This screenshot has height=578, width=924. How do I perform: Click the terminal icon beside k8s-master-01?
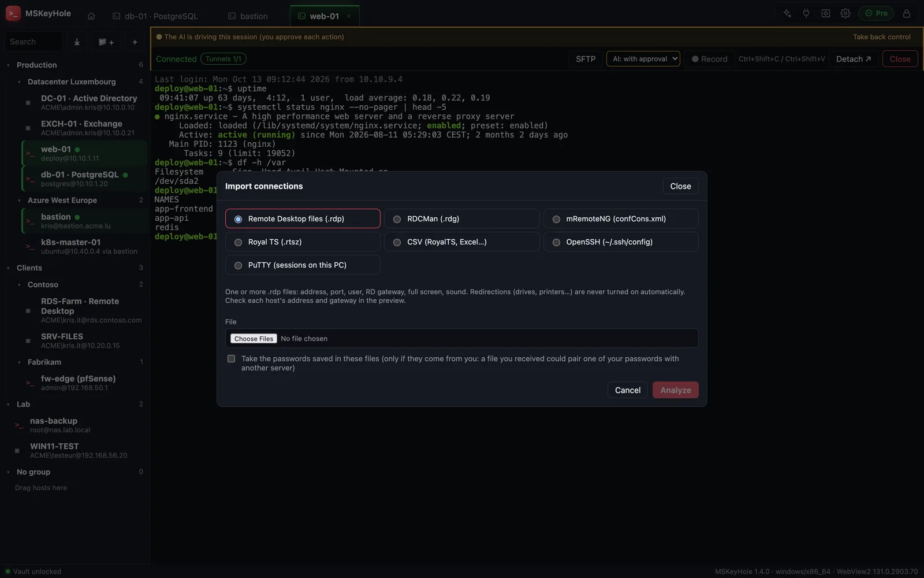click(29, 247)
